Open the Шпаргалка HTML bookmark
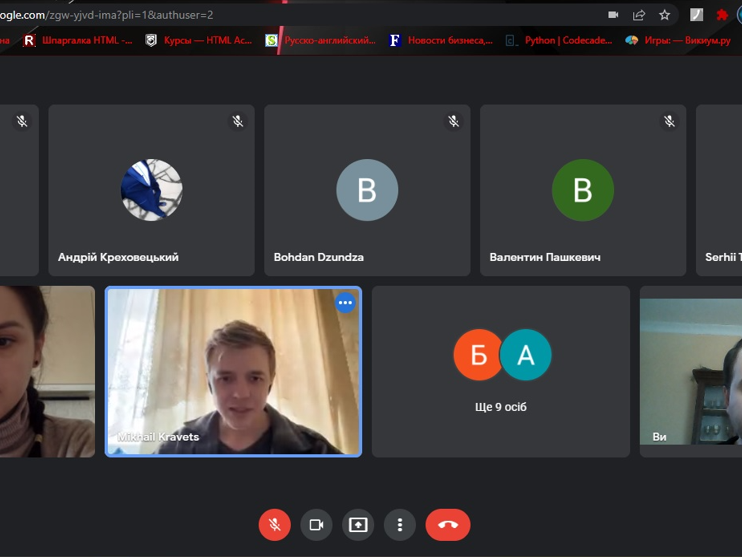 tap(78, 40)
